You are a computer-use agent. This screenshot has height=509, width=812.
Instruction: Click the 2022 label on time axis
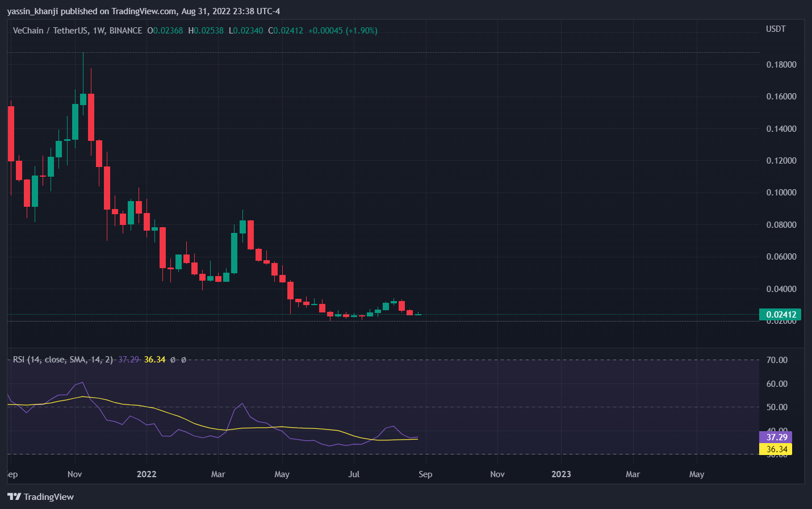147,474
